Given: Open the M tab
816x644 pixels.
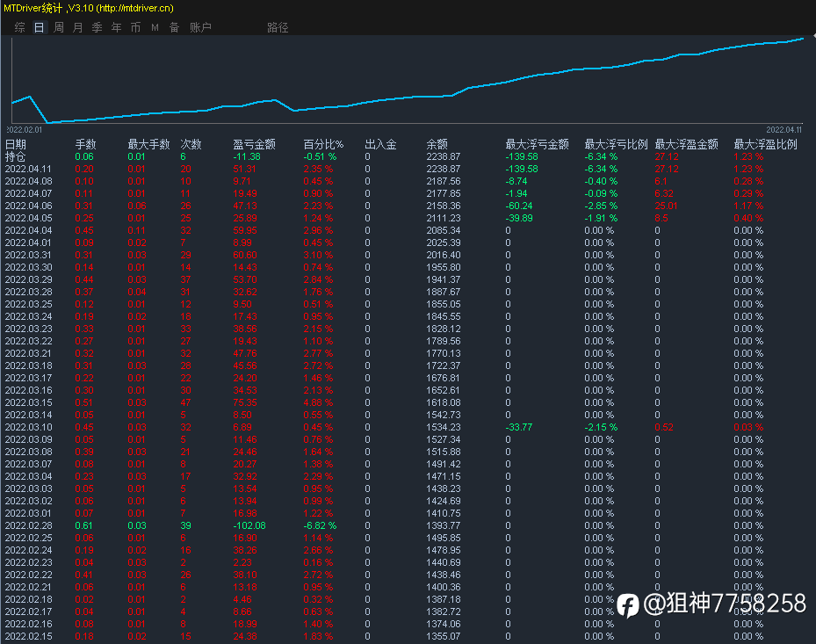Looking at the screenshot, I should 155,27.
